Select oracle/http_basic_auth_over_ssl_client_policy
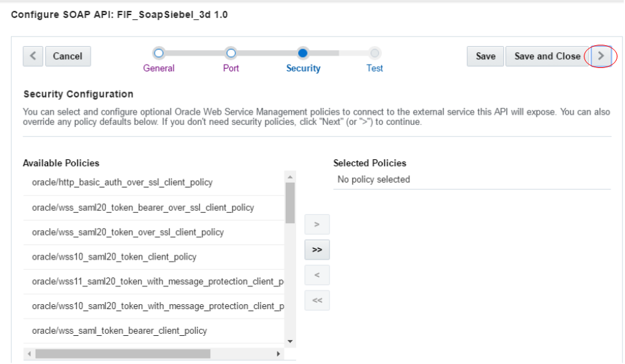 [x=154, y=183]
